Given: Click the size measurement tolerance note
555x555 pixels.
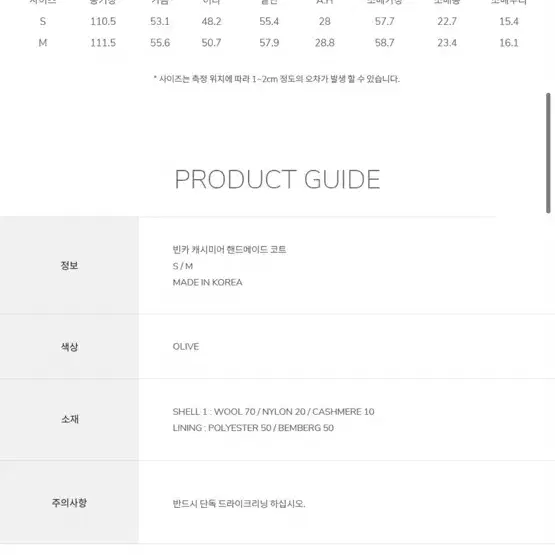Looking at the screenshot, I should (277, 79).
